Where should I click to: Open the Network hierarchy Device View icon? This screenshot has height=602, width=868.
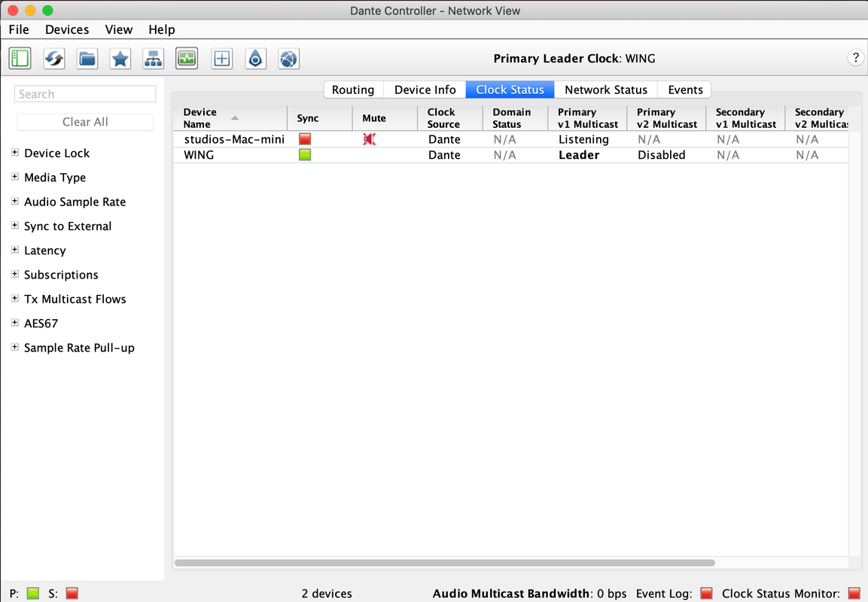pos(154,58)
